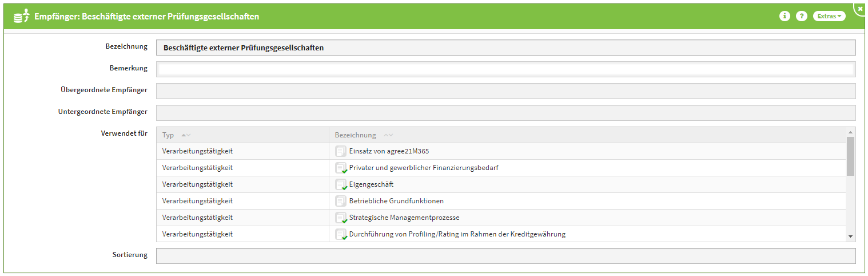
Task: Click the info icon in header
Action: 785,16
